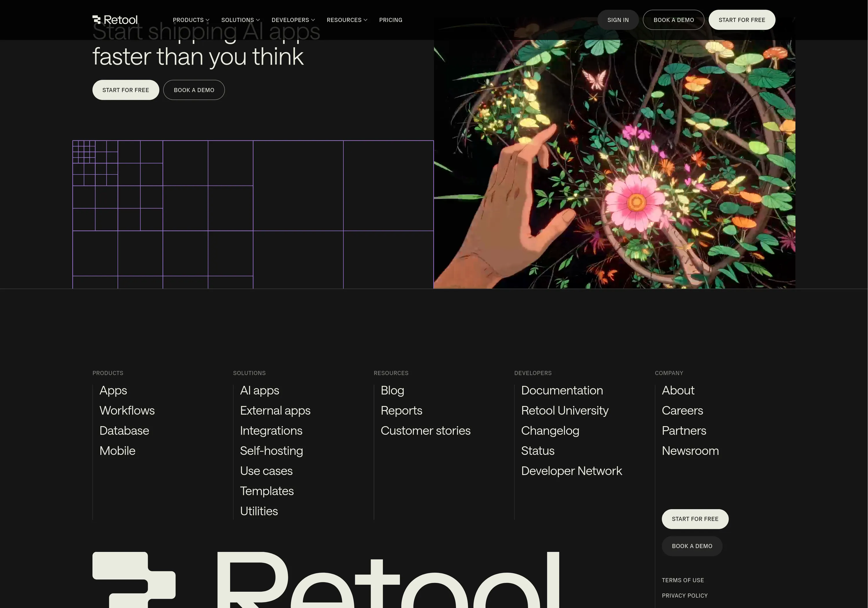This screenshot has height=608, width=868.
Task: Open the Self-hosting footer link
Action: pos(271,450)
